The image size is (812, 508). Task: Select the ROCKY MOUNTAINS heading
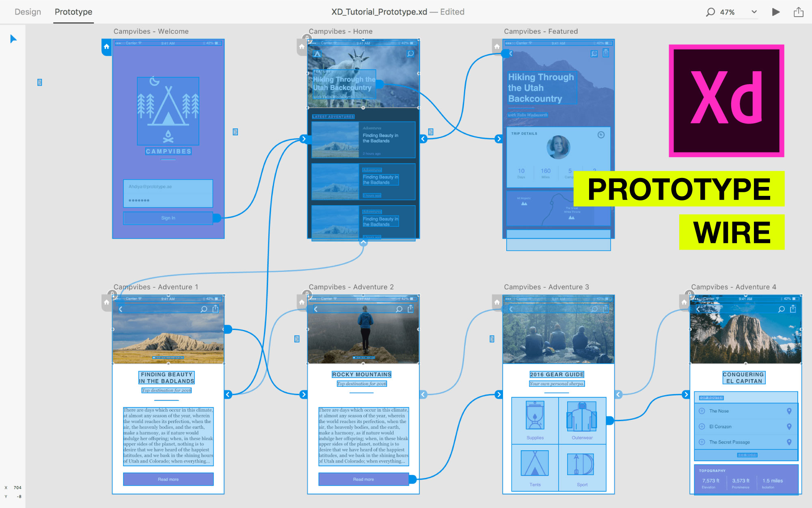tap(362, 374)
